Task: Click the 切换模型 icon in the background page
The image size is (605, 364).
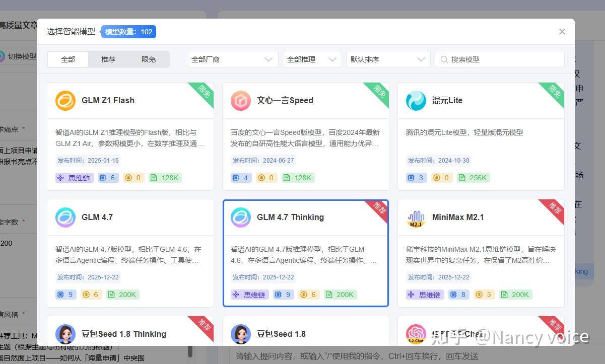Action: 2,56
